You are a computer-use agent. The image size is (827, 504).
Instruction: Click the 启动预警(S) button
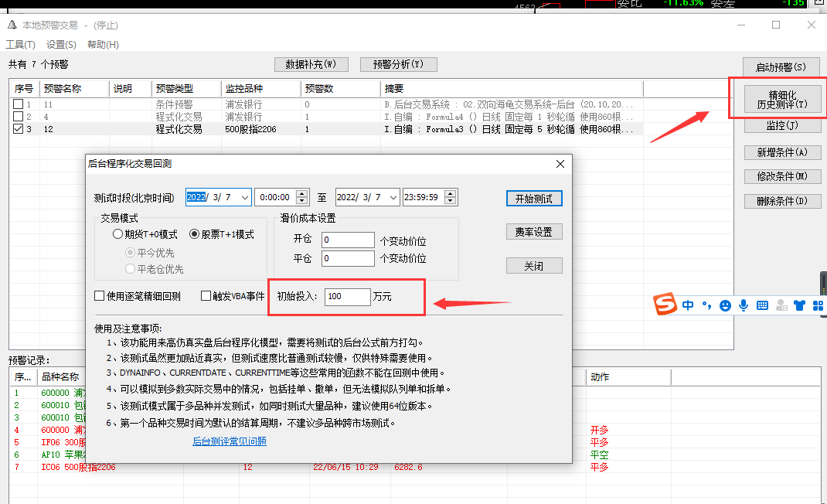click(x=781, y=67)
